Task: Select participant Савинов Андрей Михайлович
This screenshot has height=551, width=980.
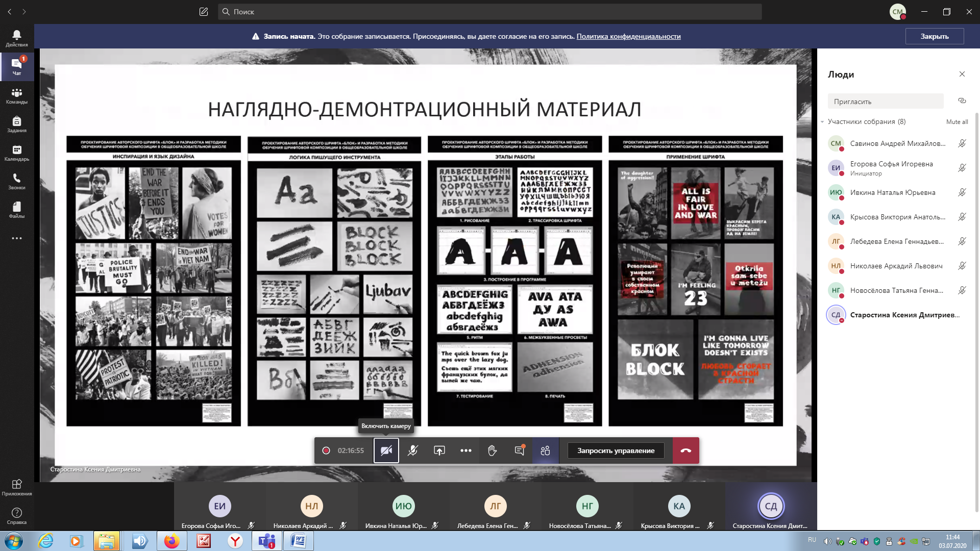Action: [897, 143]
